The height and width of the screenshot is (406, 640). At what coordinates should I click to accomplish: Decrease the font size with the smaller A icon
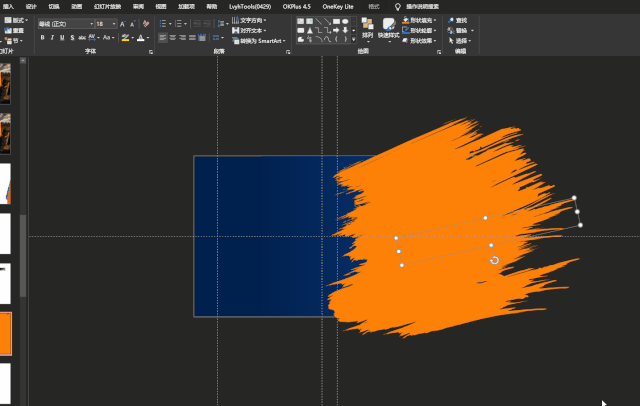[x=132, y=24]
